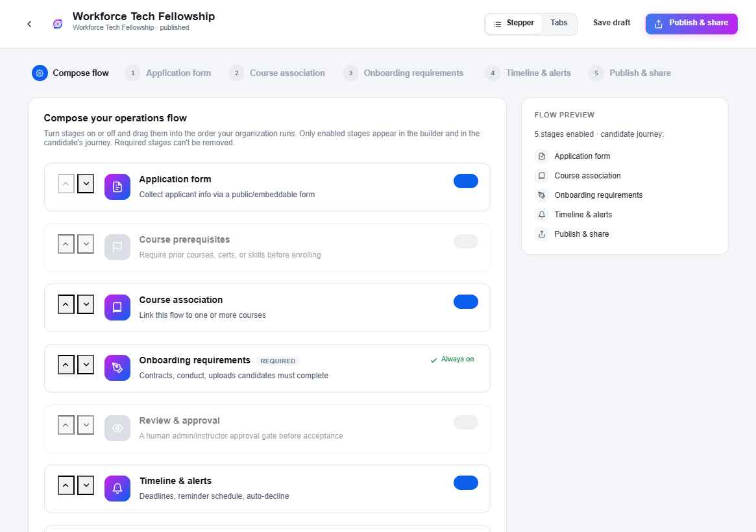This screenshot has width=756, height=532.
Task: Click the REQUIRED badge on Onboarding requirements
Action: point(278,361)
